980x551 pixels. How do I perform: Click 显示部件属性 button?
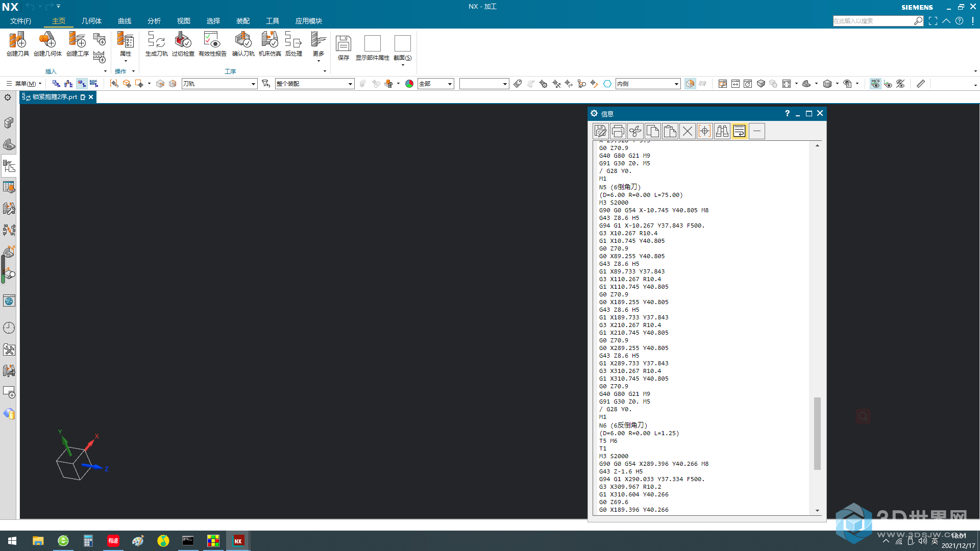(373, 47)
